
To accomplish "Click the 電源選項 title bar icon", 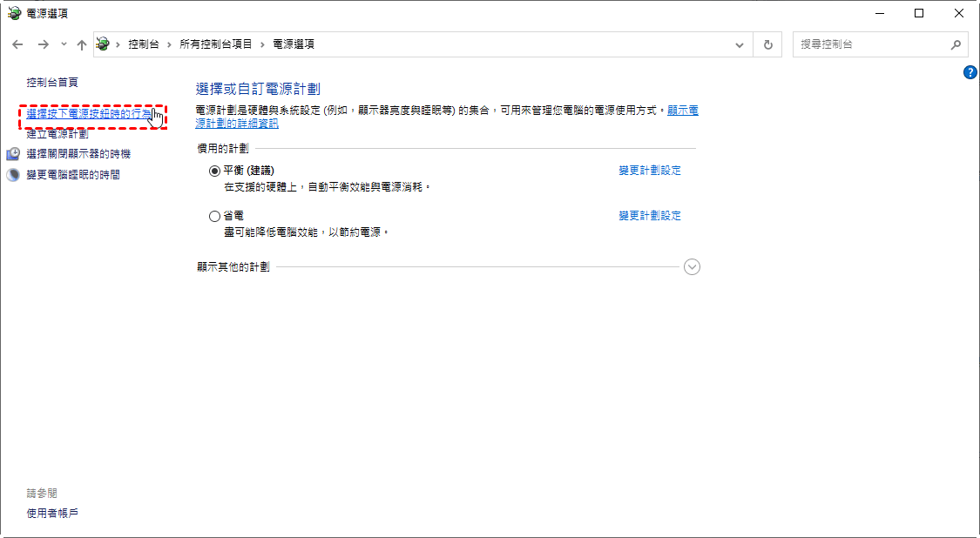I will (x=14, y=13).
